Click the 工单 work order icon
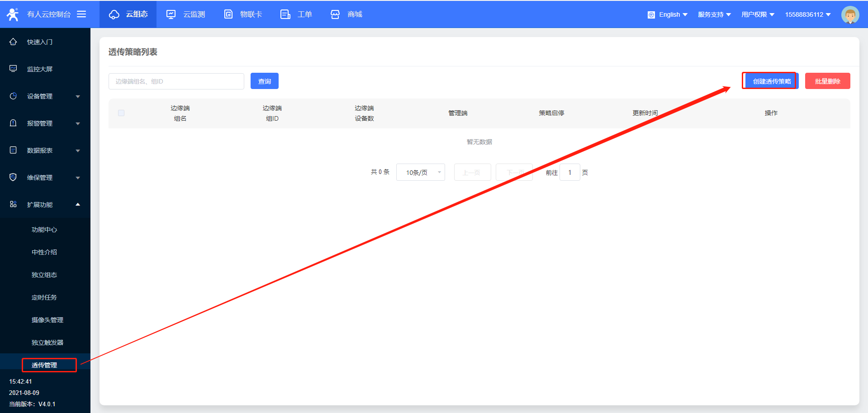The image size is (868, 413). tap(285, 14)
